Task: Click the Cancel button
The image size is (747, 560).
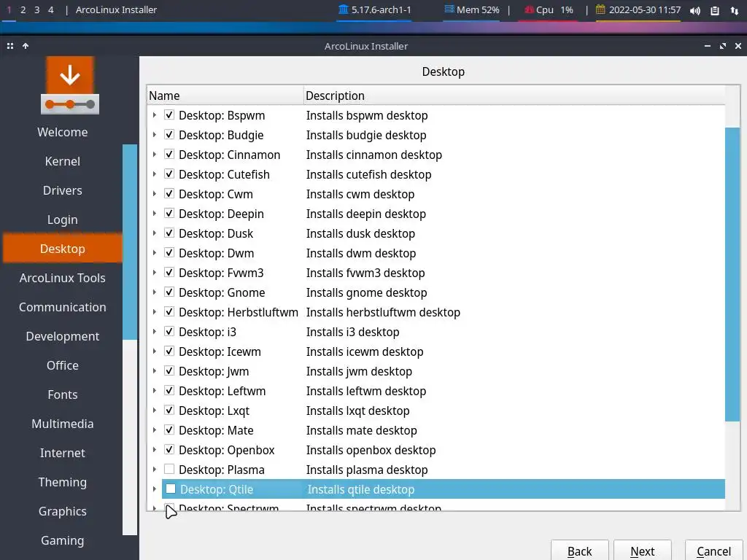Action: (x=713, y=551)
